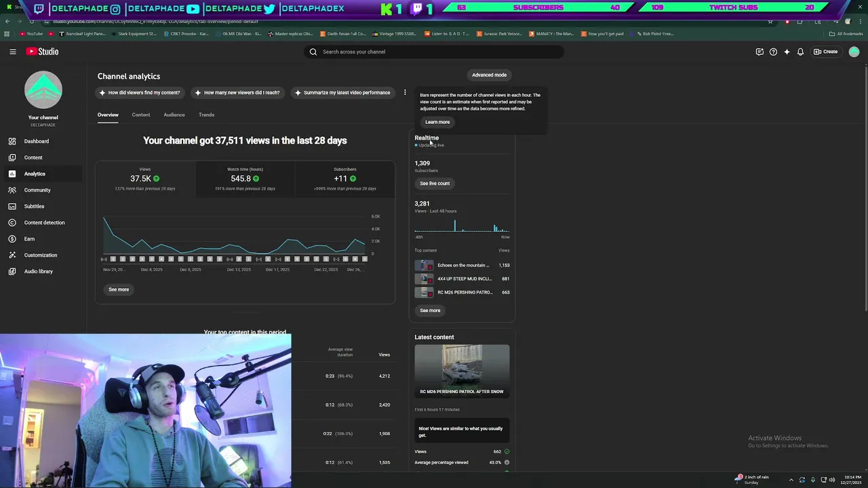Open '4X4 UP STEEP MUD INCLI...' row
The image size is (868, 488).
point(462,279)
